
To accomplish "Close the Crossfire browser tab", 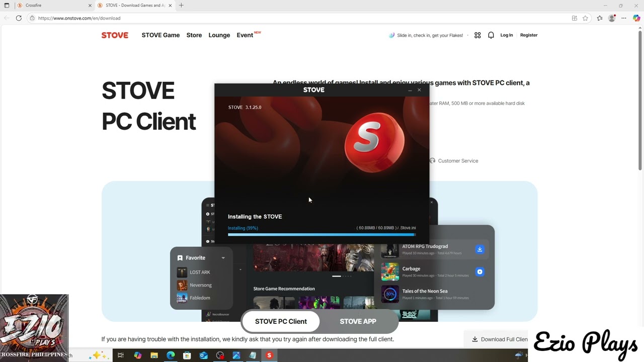I will 90,6.
